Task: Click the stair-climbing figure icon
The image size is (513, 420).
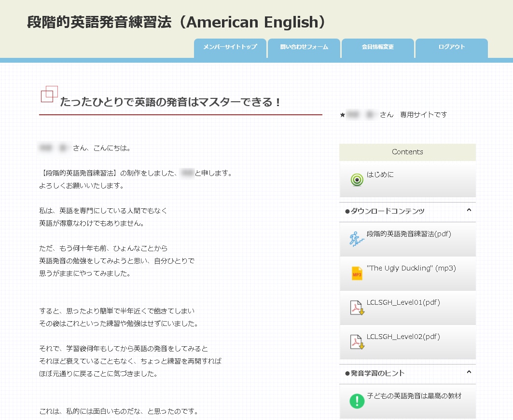Action: 356,239
